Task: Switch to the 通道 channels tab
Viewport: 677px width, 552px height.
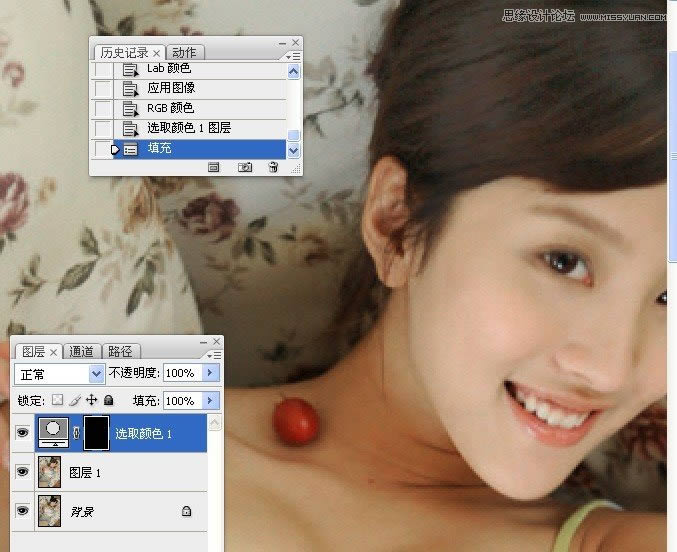Action: tap(82, 351)
